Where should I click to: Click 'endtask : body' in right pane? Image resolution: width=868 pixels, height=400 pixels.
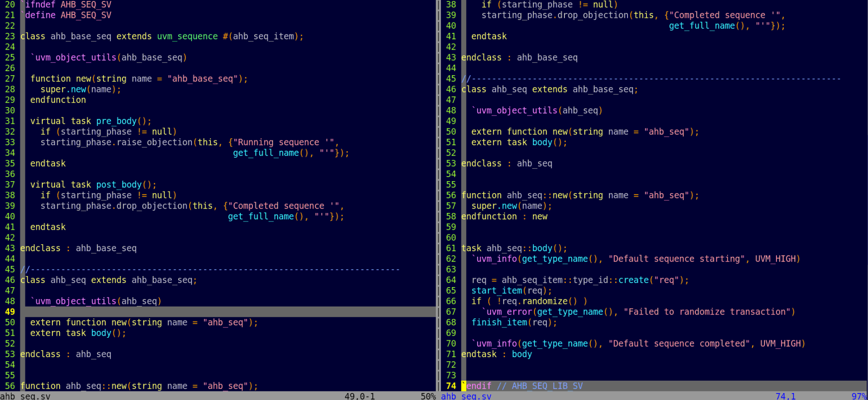(497, 354)
